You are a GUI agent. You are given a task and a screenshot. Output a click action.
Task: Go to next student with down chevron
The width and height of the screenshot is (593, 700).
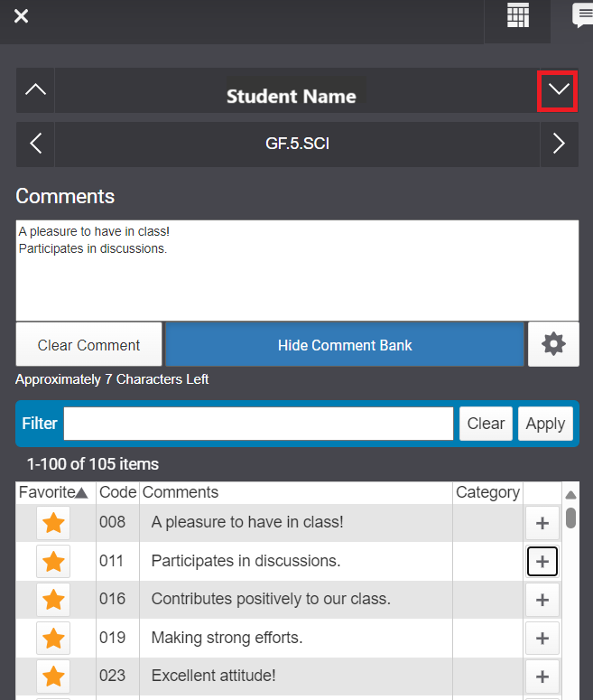tap(558, 90)
